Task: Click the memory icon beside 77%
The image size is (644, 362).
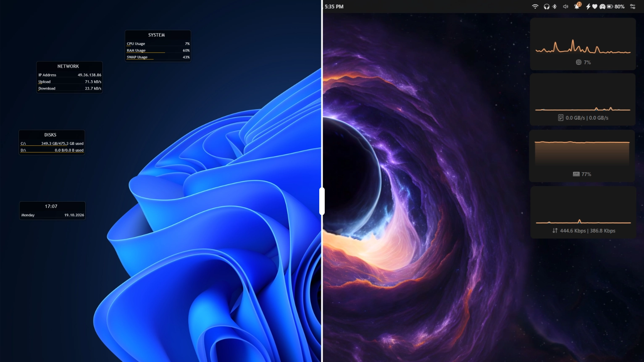Action: [x=576, y=174]
